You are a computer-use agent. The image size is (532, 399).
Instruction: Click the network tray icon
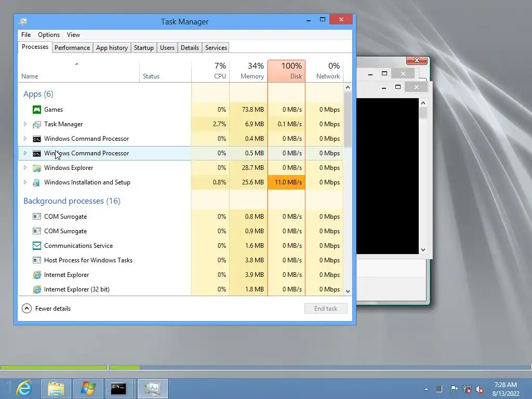467,389
